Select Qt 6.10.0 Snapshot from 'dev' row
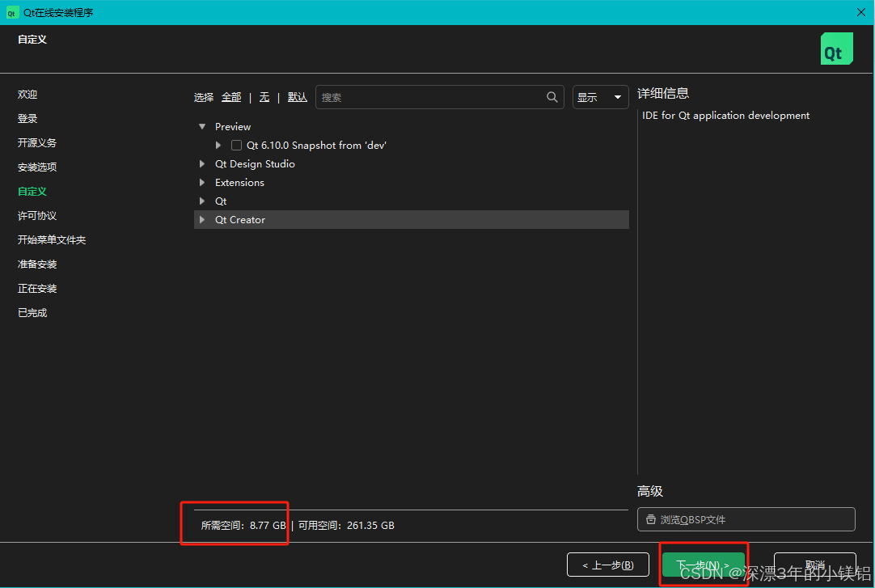This screenshot has height=588, width=875. (316, 145)
